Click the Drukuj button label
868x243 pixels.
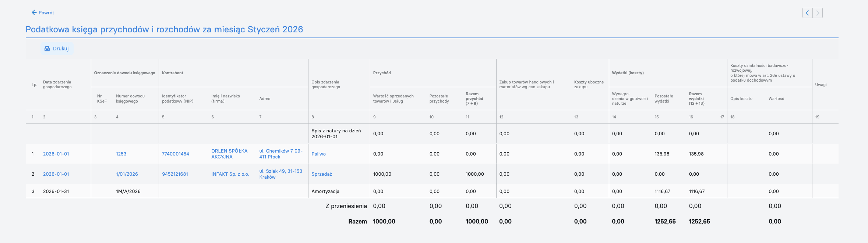pos(61,49)
